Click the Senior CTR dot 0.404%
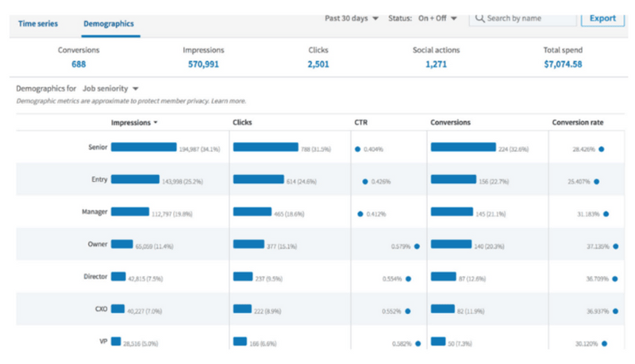The height and width of the screenshot is (364, 635). click(358, 149)
